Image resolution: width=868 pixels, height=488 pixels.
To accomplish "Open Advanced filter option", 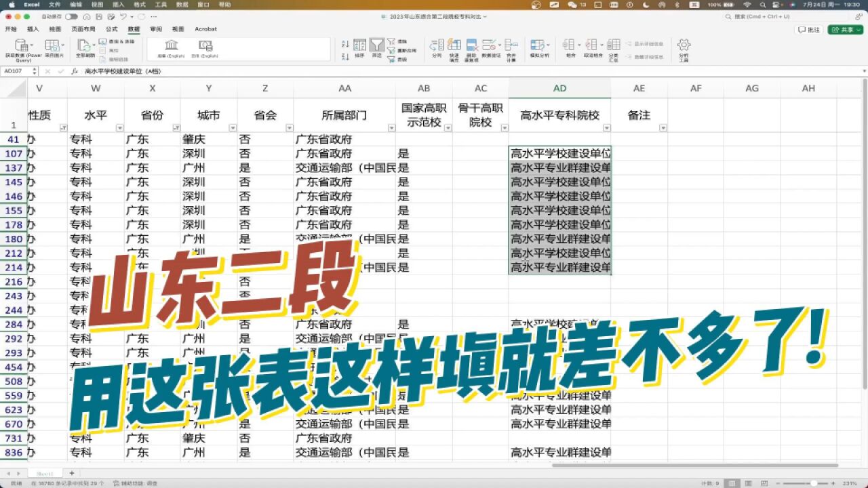I will coord(397,60).
